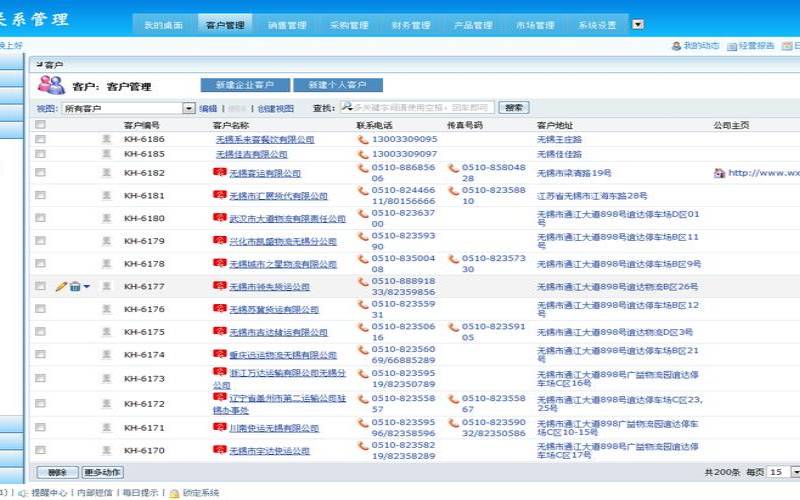Click the 锁定系统 lock icon in status bar

pyautogui.click(x=174, y=493)
